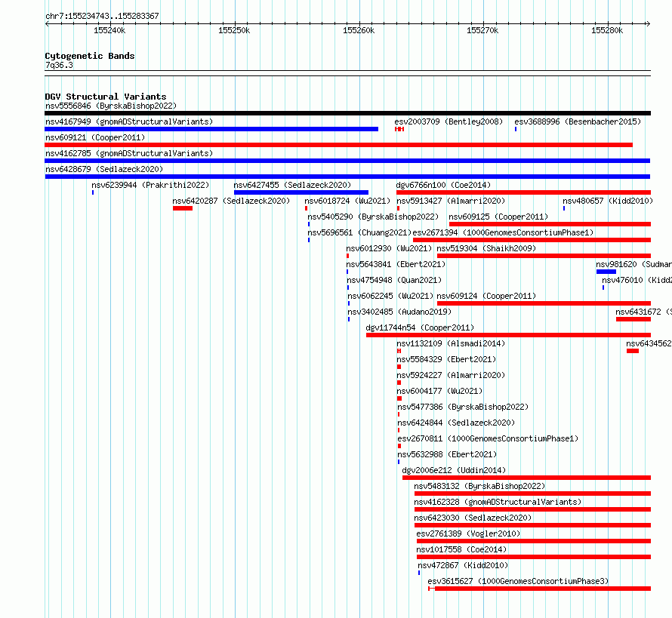This screenshot has height=618, width=672.
Task: Click nsv472867 (Kidd2010) label
Action: click(463, 565)
